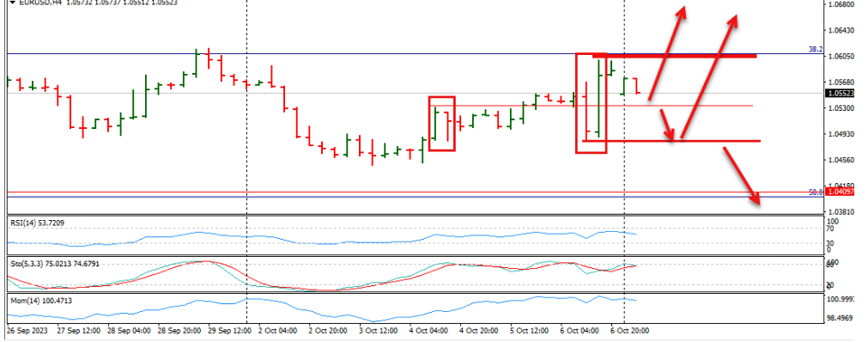Click the 28 Sep 20:00 time label

click(x=179, y=331)
